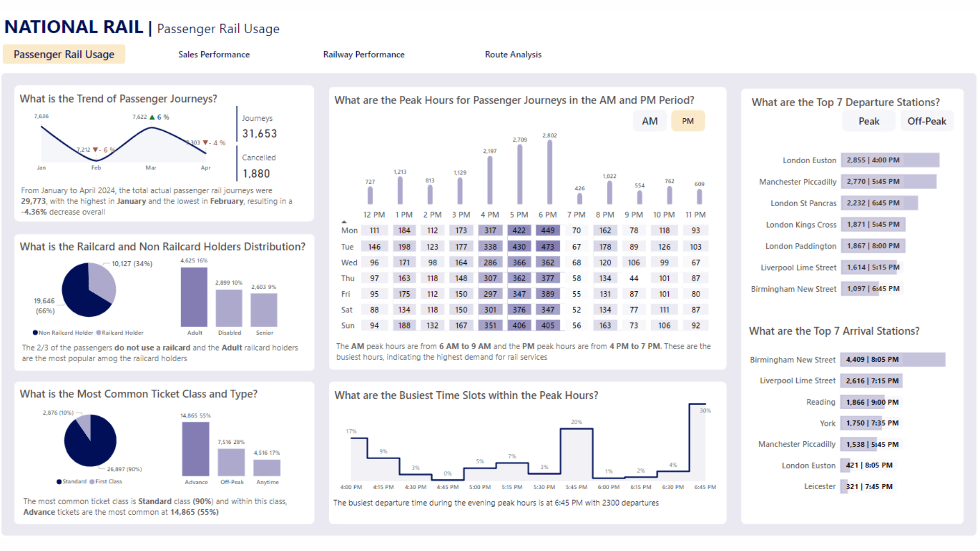The height and width of the screenshot is (551, 980).
Task: Click the Birmingham New Street arrival bar
Action: (892, 360)
